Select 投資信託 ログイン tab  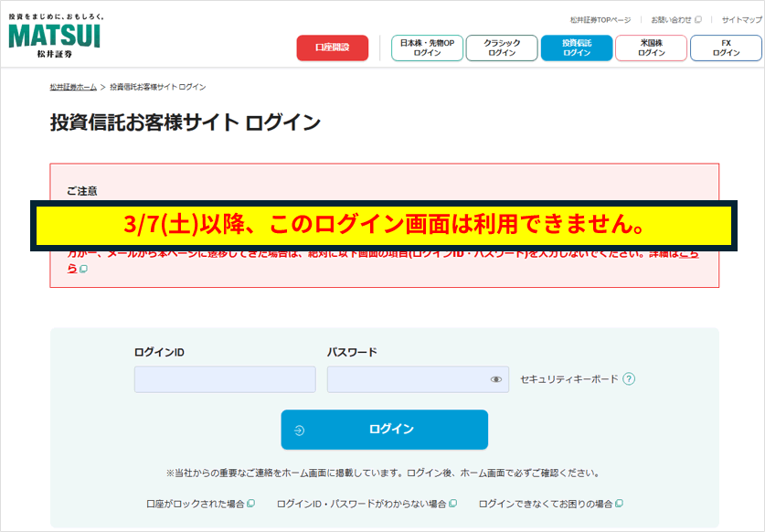(576, 48)
